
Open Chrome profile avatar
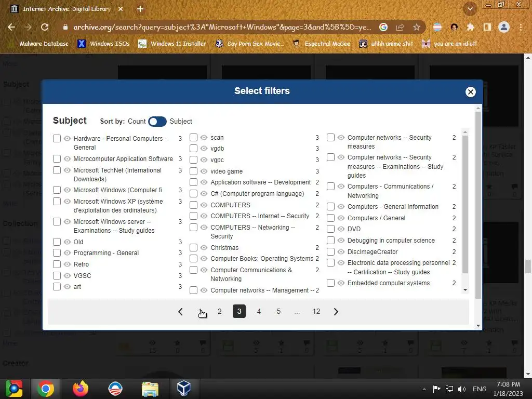(504, 27)
